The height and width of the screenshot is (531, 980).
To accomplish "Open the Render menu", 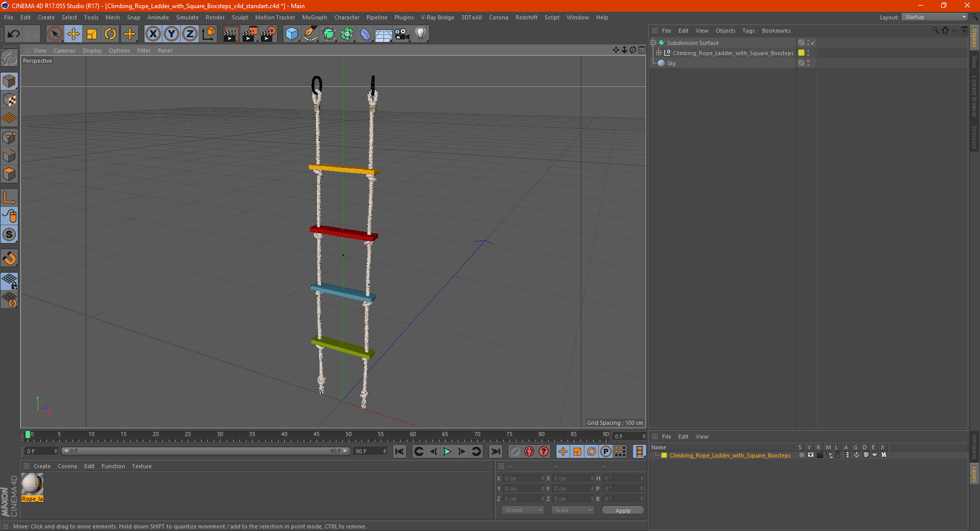I will (x=215, y=17).
